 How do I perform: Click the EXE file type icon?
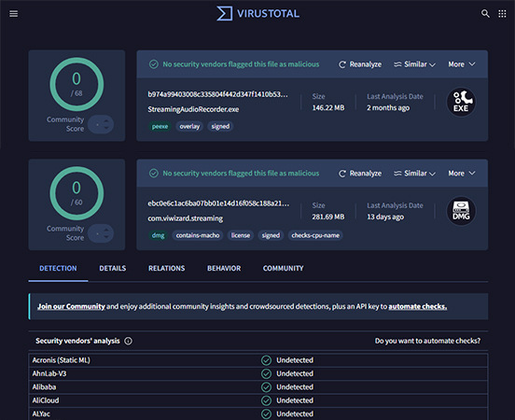(461, 102)
